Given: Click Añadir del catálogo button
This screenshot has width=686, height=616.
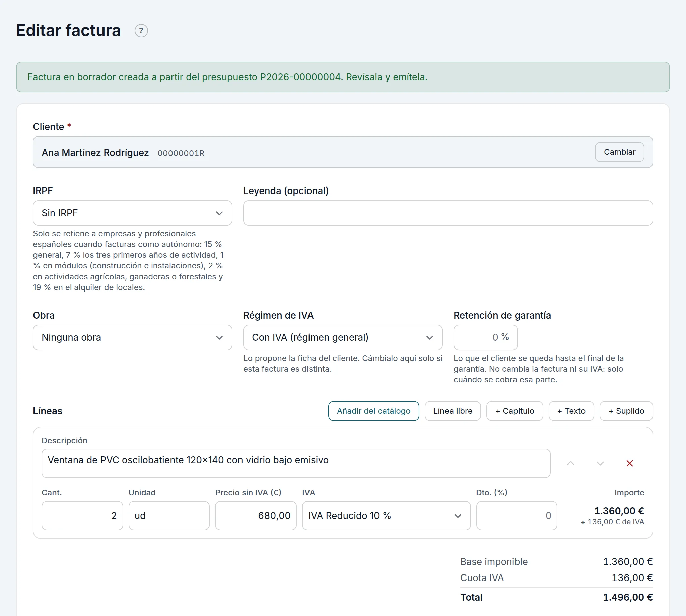Looking at the screenshot, I should tap(373, 411).
